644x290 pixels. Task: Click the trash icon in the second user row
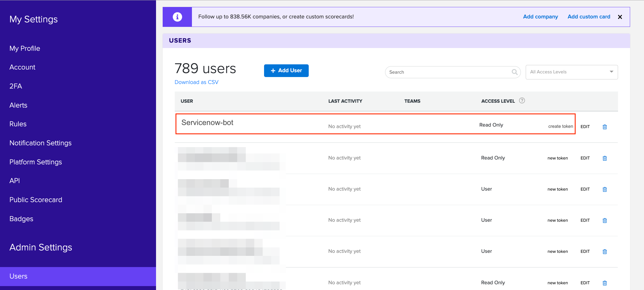(x=605, y=158)
